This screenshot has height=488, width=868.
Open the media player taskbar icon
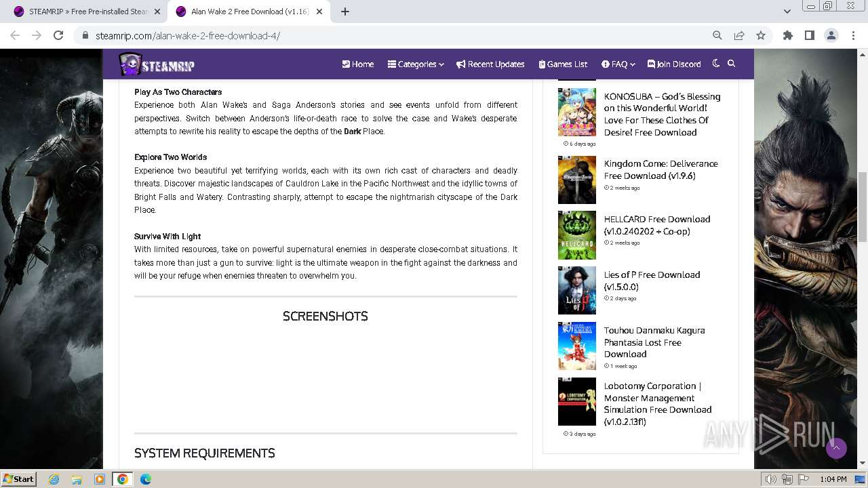(x=100, y=479)
